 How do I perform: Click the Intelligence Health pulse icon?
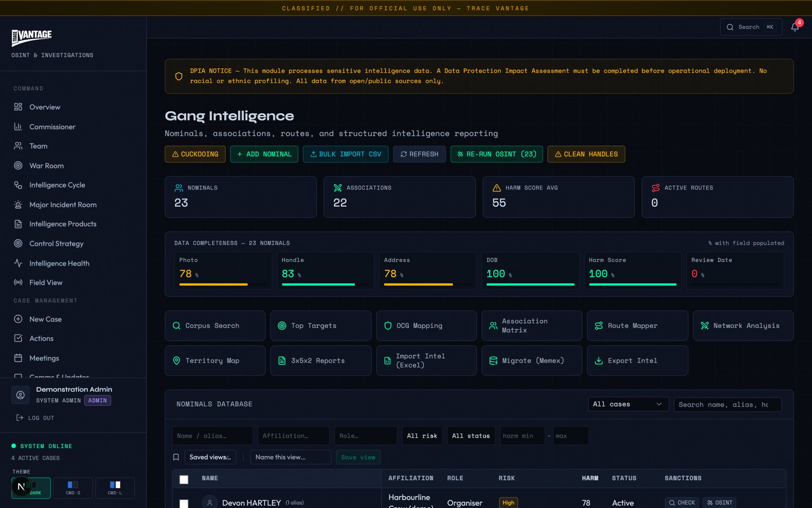(x=18, y=263)
